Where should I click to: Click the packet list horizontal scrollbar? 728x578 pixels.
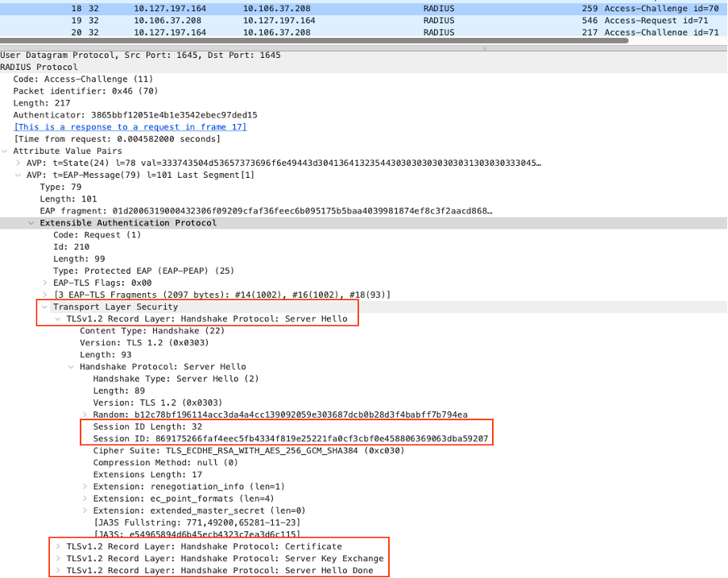(x=314, y=40)
